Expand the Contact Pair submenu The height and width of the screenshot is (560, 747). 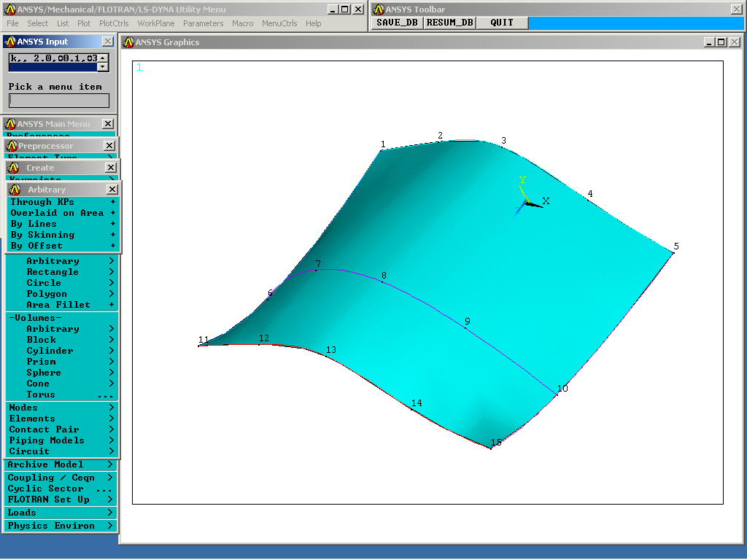coord(62,429)
